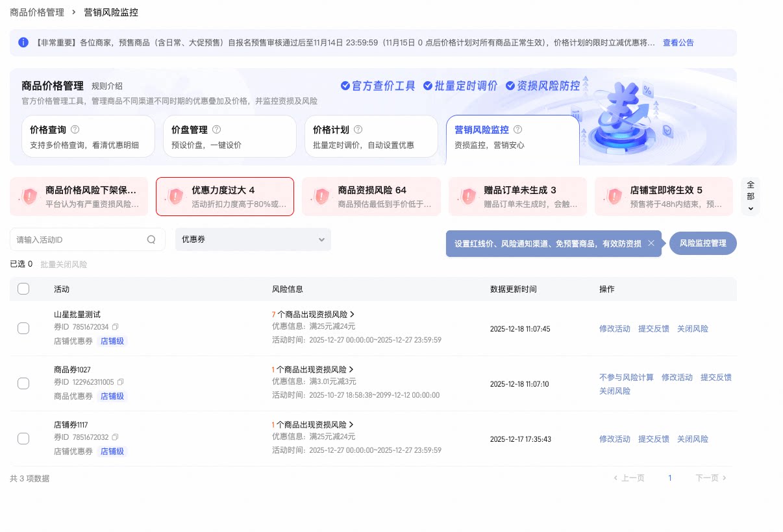Switch to the 价盘管理 tab
783x532 pixels.
click(x=230, y=136)
